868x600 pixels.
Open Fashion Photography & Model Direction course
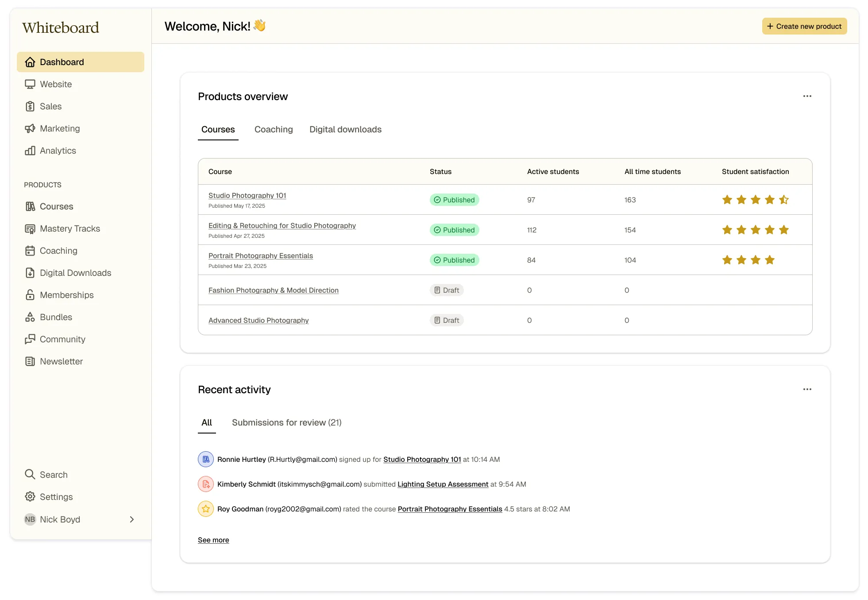273,290
